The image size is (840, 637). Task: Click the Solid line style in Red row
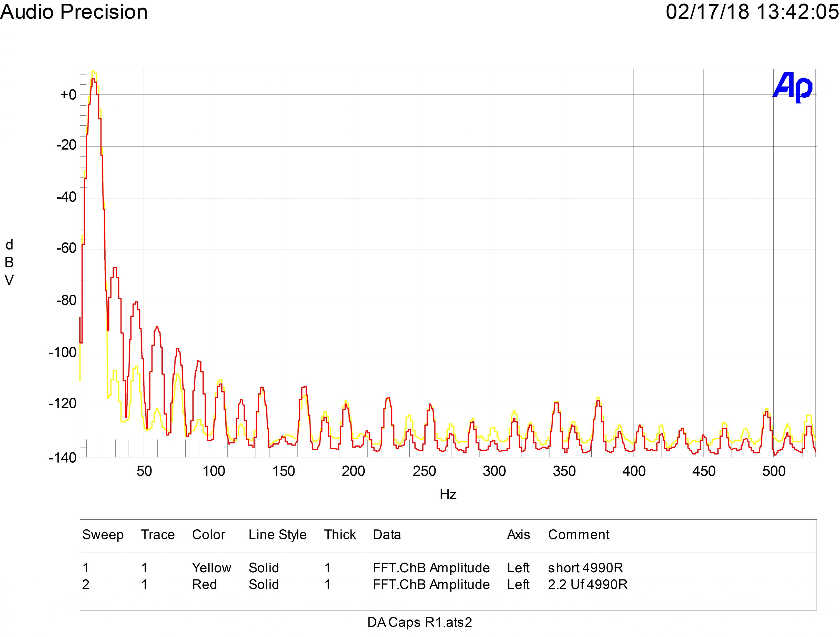264,584
